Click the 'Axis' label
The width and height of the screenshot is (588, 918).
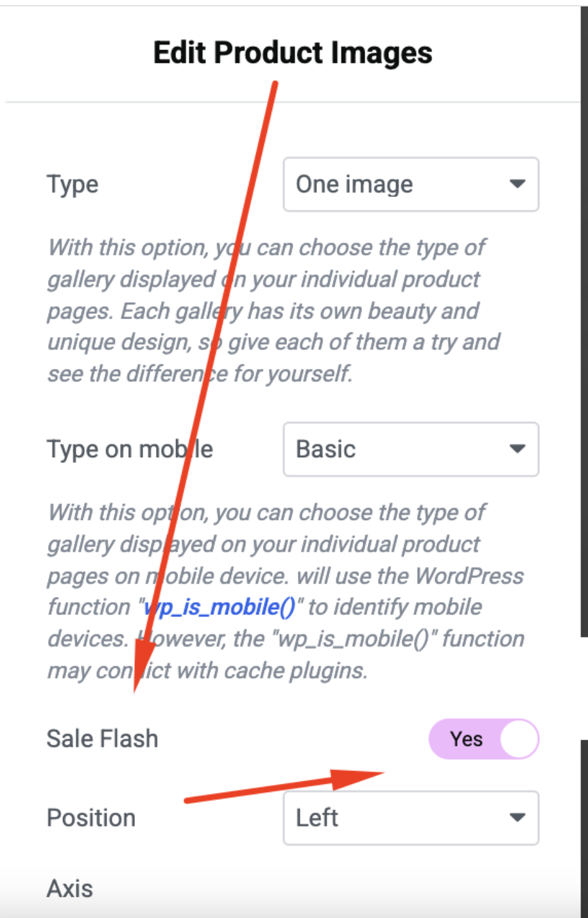70,889
